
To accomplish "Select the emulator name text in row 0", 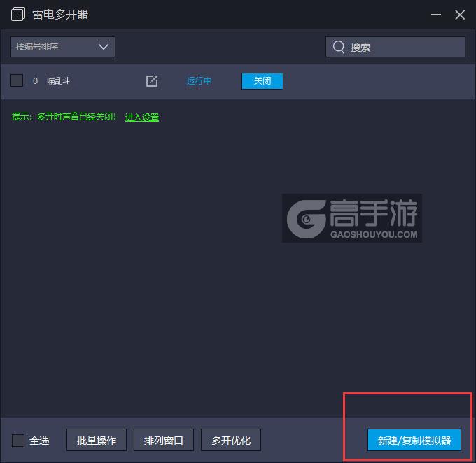I will coord(58,80).
